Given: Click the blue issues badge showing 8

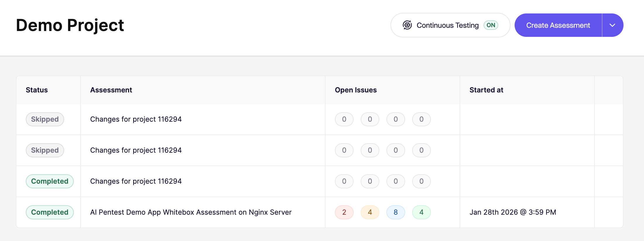Looking at the screenshot, I should pos(395,212).
